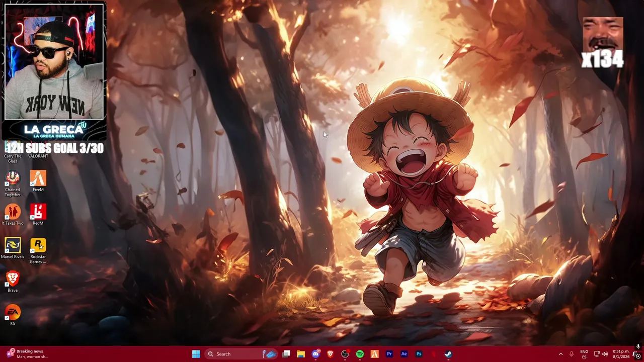Select the Rockstar Games launcher desktop icon
Viewport: 644px width, 362px height.
[x=38, y=251]
